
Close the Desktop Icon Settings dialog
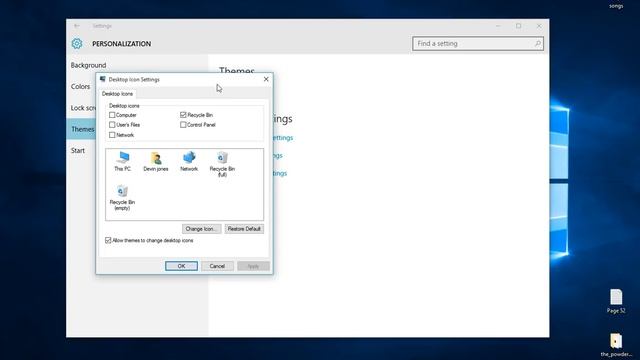(266, 79)
